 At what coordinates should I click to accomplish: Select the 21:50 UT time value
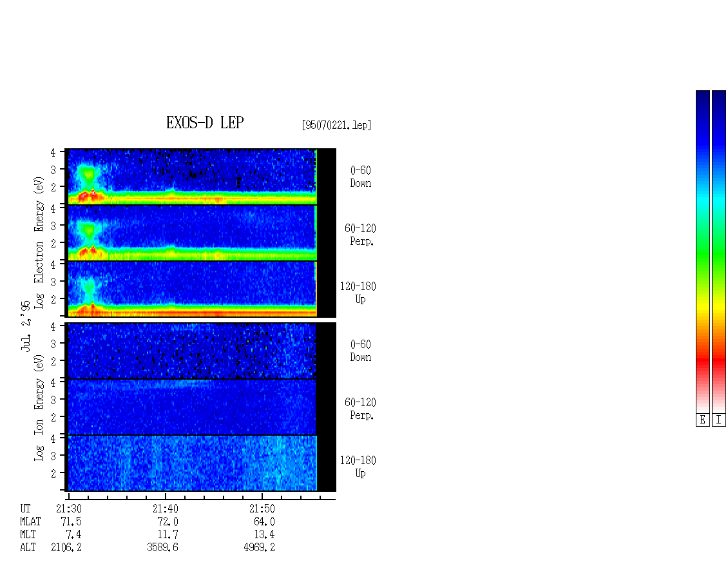(x=262, y=509)
